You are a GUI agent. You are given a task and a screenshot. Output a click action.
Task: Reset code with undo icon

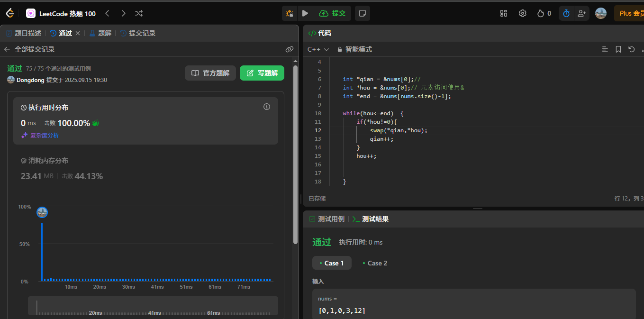[632, 49]
